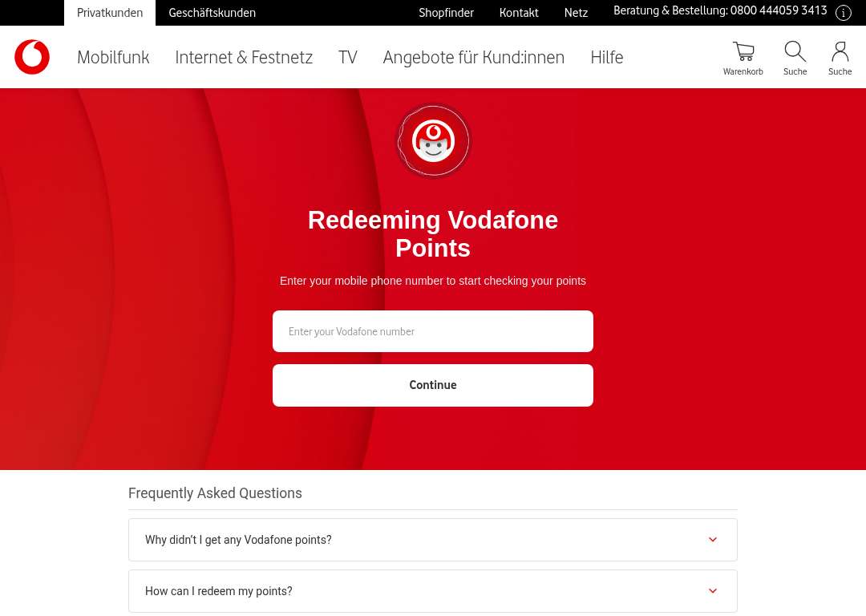
Task: Open Angebote für Kund:innen menu
Action: coord(473,57)
